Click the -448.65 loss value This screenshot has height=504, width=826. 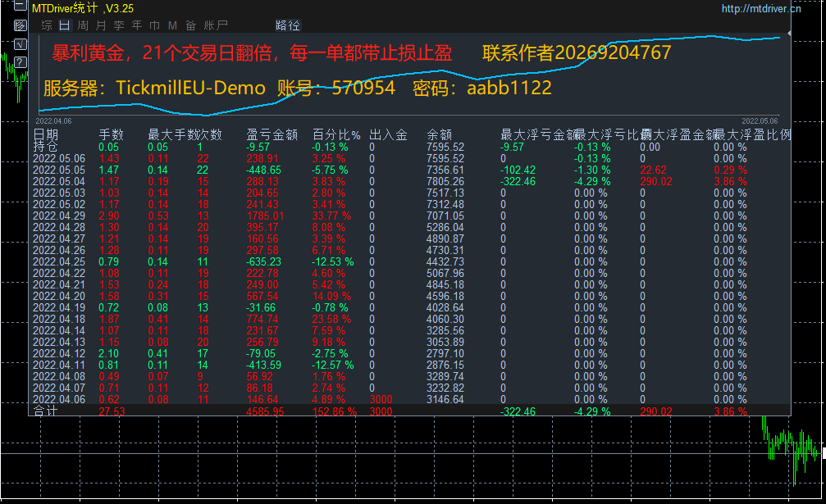click(263, 170)
